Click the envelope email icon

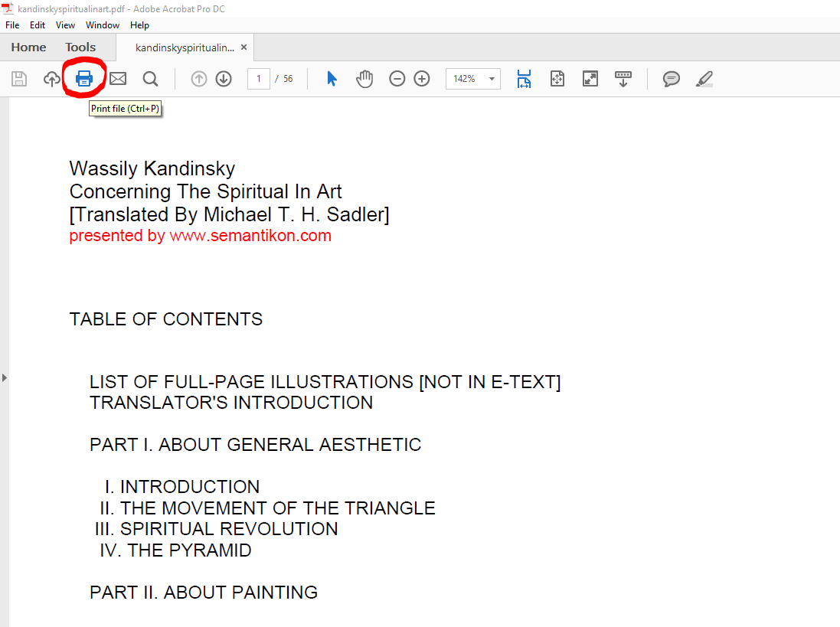click(118, 79)
